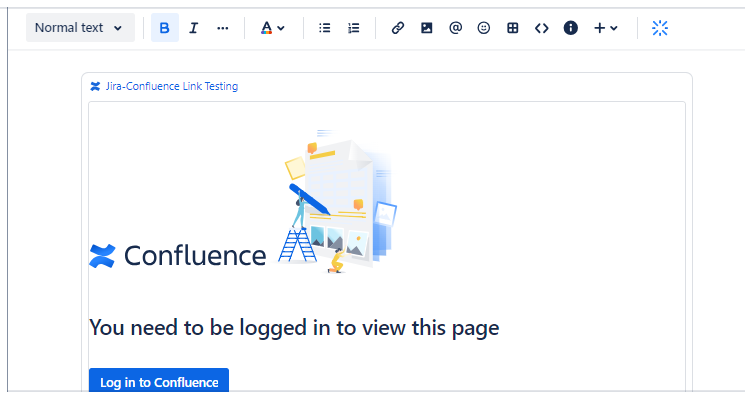Open more formatting options ellipsis
The height and width of the screenshot is (404, 745).
tap(222, 28)
